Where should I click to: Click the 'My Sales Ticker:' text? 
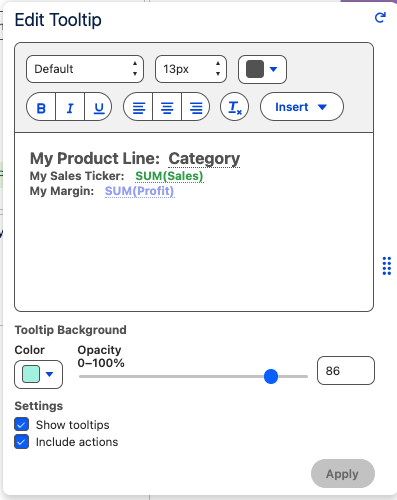[77, 176]
